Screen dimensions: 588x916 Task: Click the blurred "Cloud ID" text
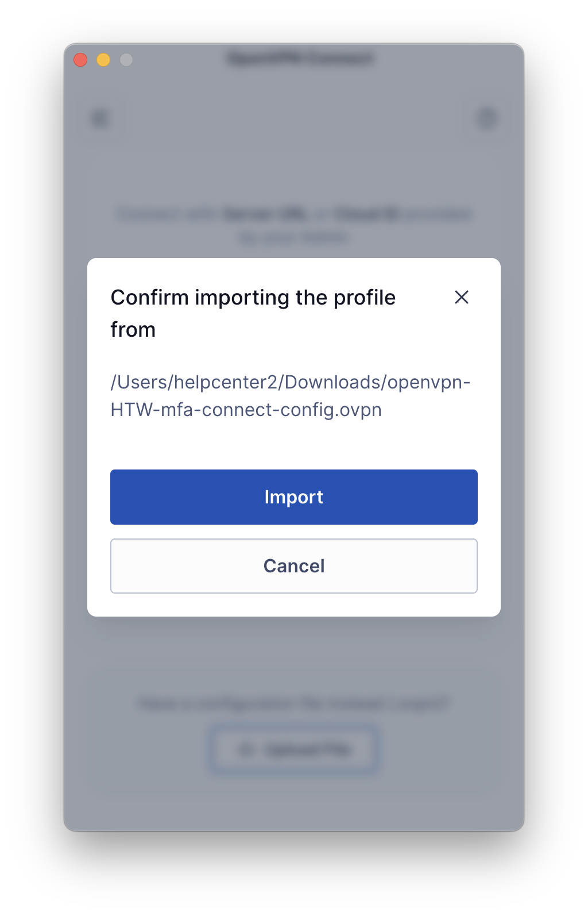point(366,214)
